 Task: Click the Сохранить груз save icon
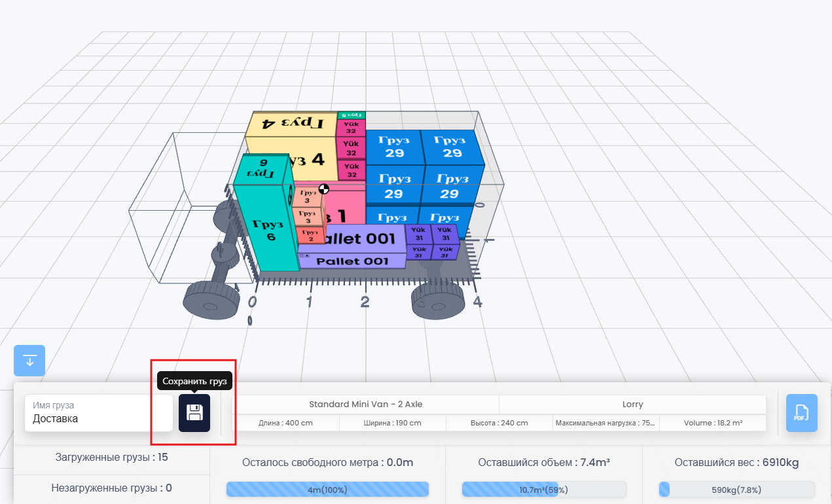coord(194,414)
